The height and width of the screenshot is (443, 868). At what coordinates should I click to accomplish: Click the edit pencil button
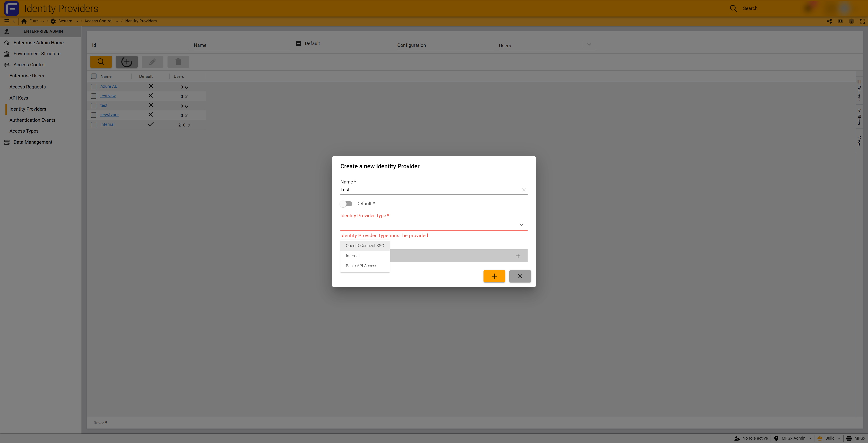tap(152, 62)
